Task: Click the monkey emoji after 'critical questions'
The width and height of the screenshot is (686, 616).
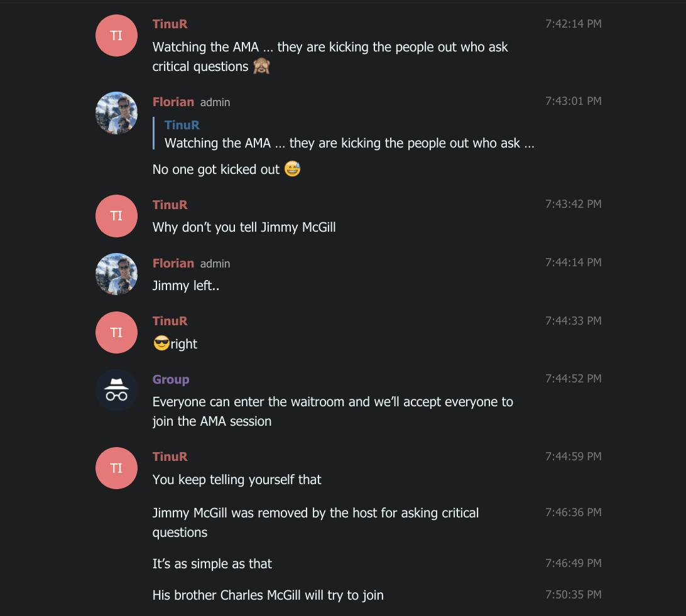Action: [261, 67]
